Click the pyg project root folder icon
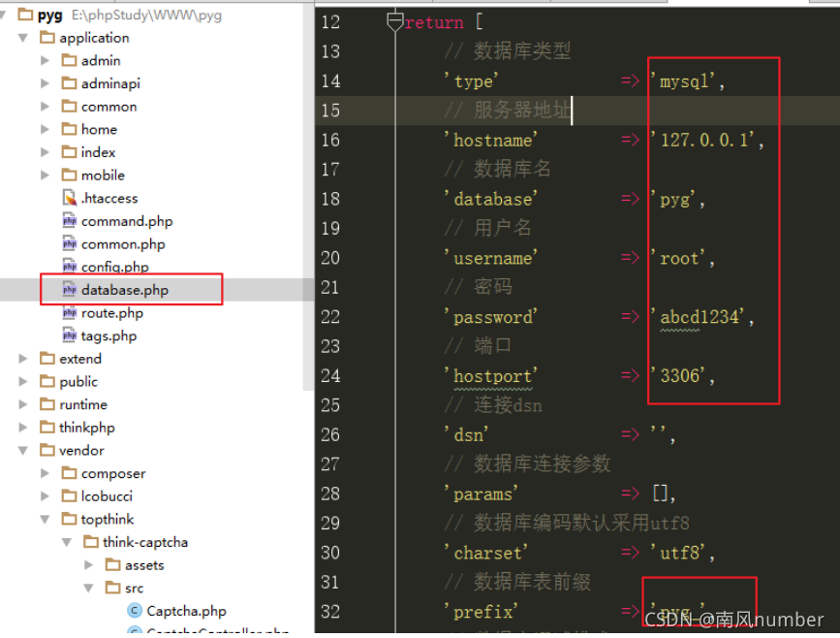Screen dimensions: 840x638 tap(25, 15)
